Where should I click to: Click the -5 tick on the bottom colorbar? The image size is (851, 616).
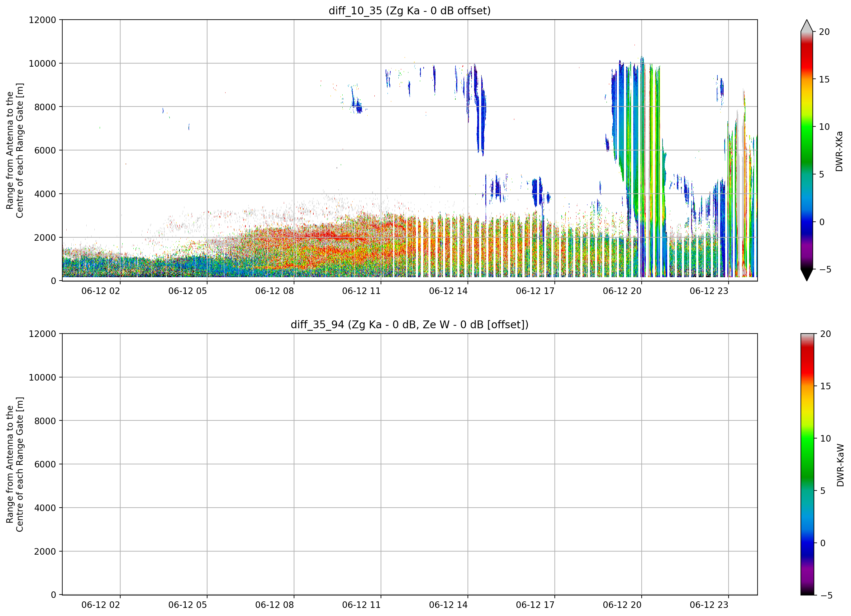826,595
